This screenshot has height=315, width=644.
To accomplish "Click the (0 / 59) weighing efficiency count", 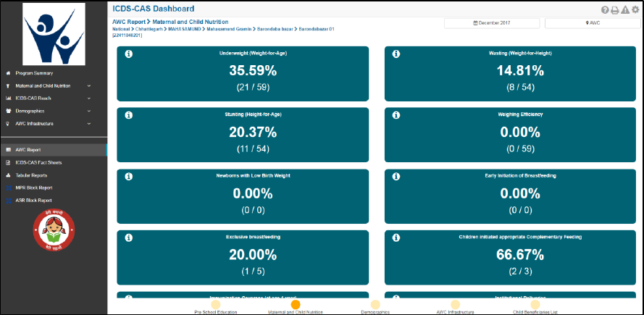I will pyautogui.click(x=520, y=148).
